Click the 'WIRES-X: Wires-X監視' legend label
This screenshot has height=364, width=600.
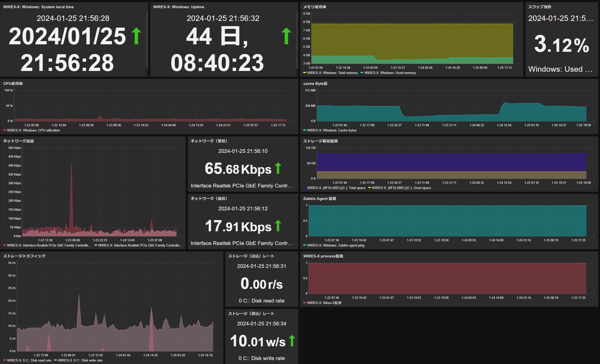pos(324,303)
